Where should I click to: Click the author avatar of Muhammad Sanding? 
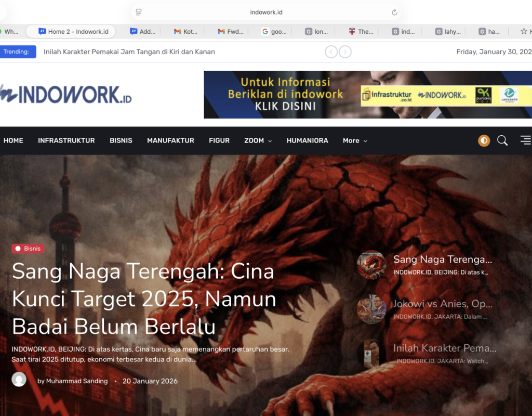coord(19,379)
